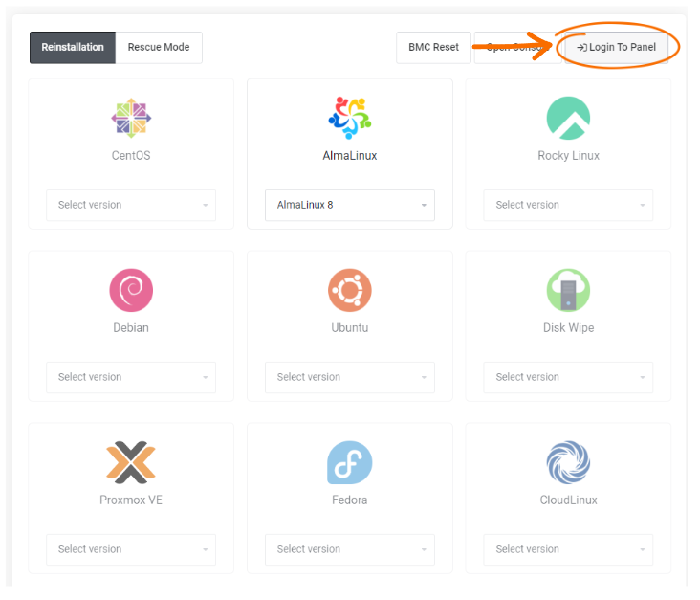The image size is (700, 600).
Task: Click the CentOS logo icon
Action: click(131, 118)
